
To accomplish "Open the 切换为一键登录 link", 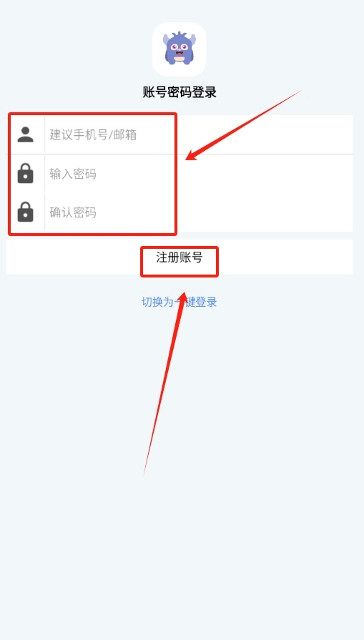I will pyautogui.click(x=179, y=302).
